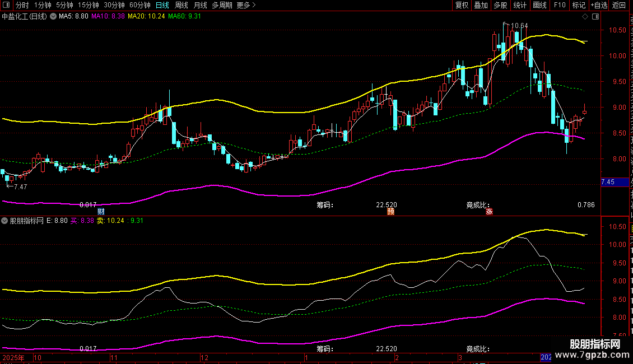Click the 股朋指标网 indicator name label
The width and height of the screenshot is (633, 364).
click(27, 221)
